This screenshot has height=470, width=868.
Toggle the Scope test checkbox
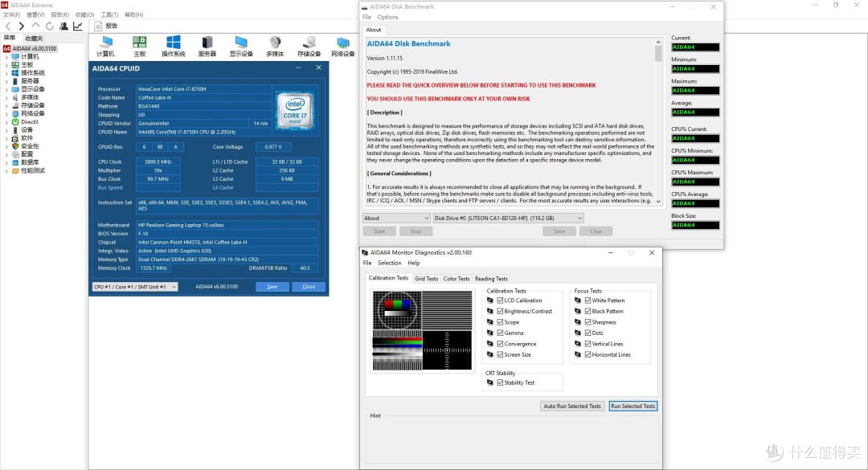coord(500,322)
